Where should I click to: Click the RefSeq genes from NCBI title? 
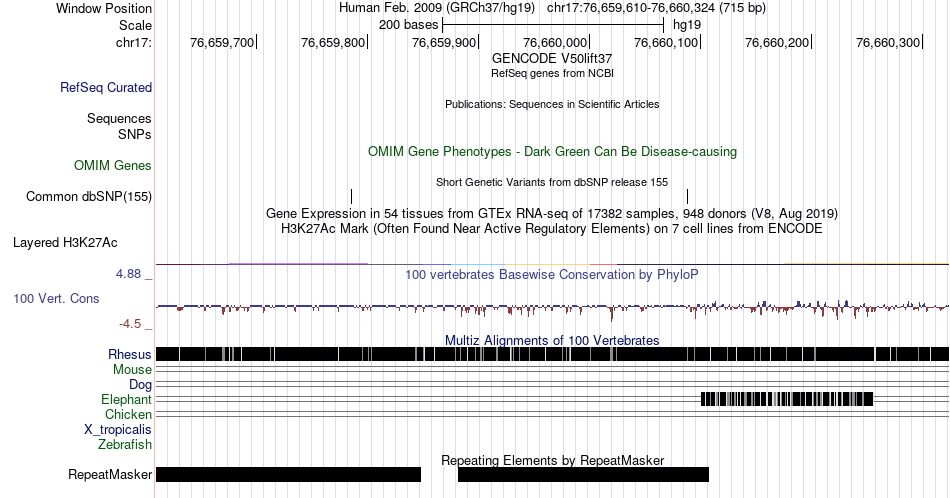[x=552, y=73]
